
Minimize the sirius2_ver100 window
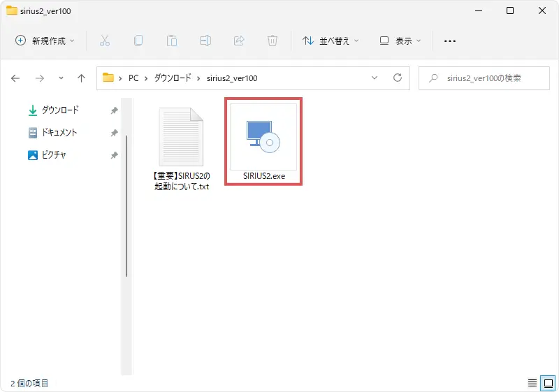pyautogui.click(x=479, y=10)
